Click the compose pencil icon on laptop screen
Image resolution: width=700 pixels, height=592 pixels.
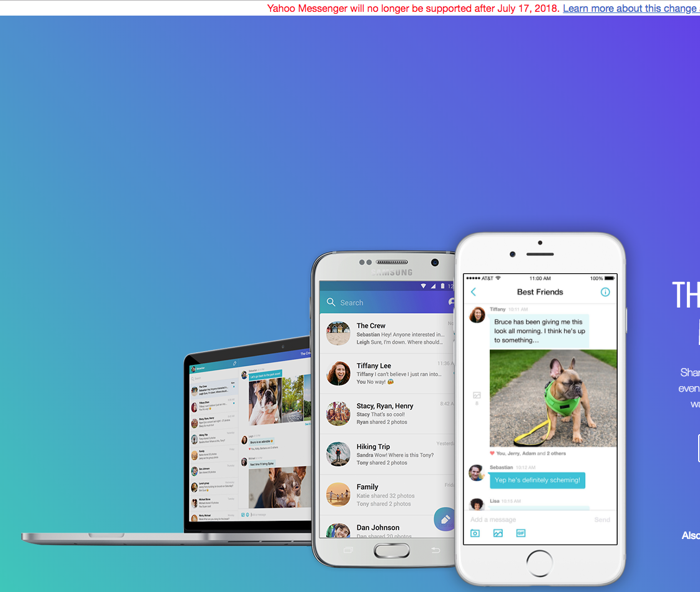pos(235,363)
